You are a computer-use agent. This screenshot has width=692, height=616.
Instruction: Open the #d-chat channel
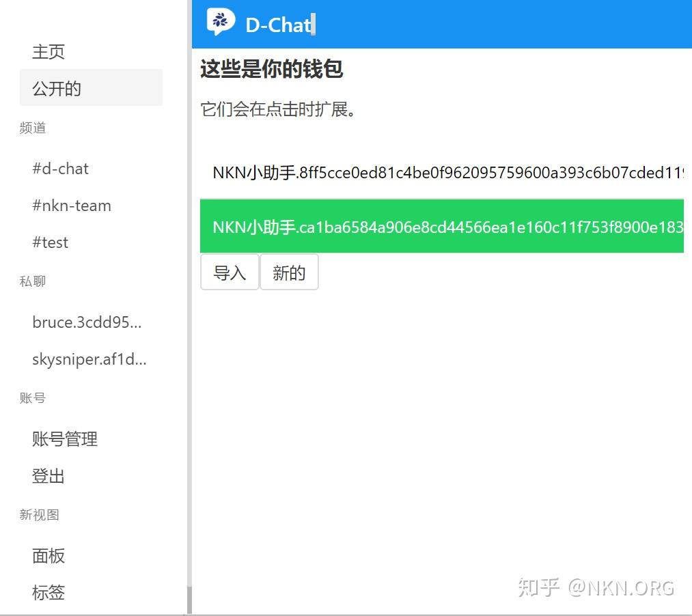click(61, 169)
